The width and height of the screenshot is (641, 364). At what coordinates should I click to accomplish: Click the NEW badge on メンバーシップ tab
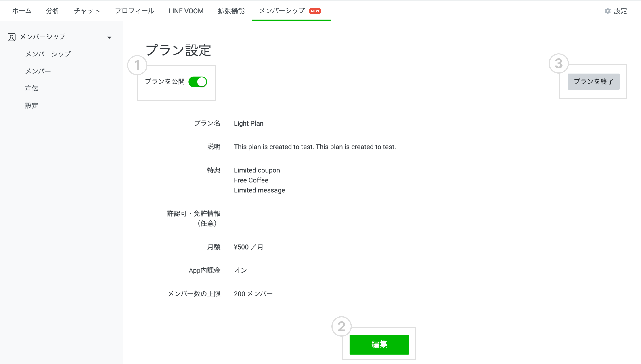(315, 11)
